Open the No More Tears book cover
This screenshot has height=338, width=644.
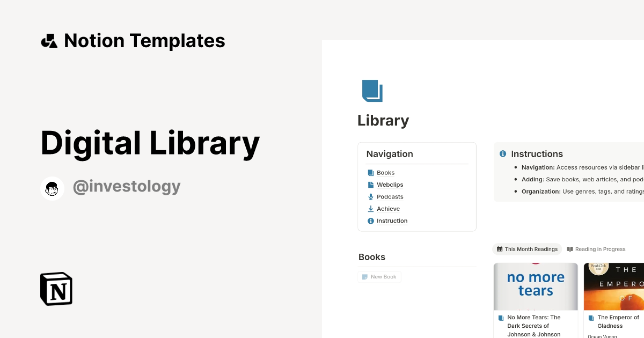point(535,286)
